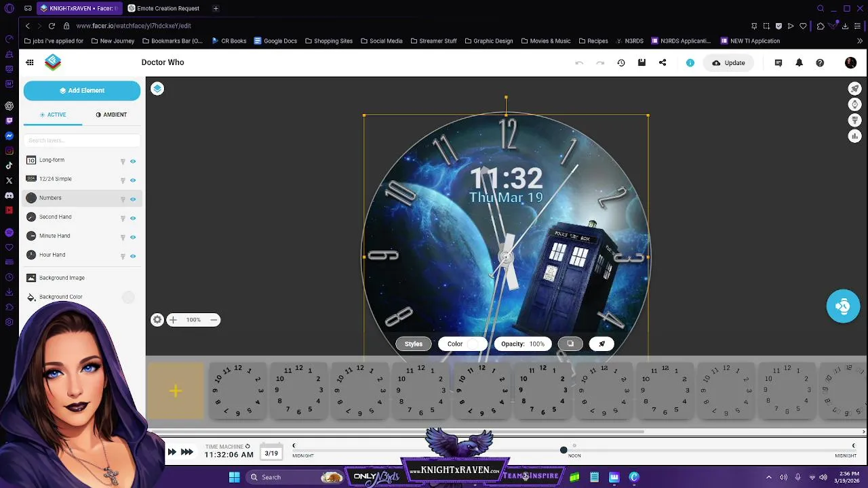The height and width of the screenshot is (488, 868).
Task: Open paint roller icon on right panel
Action: pos(854,120)
